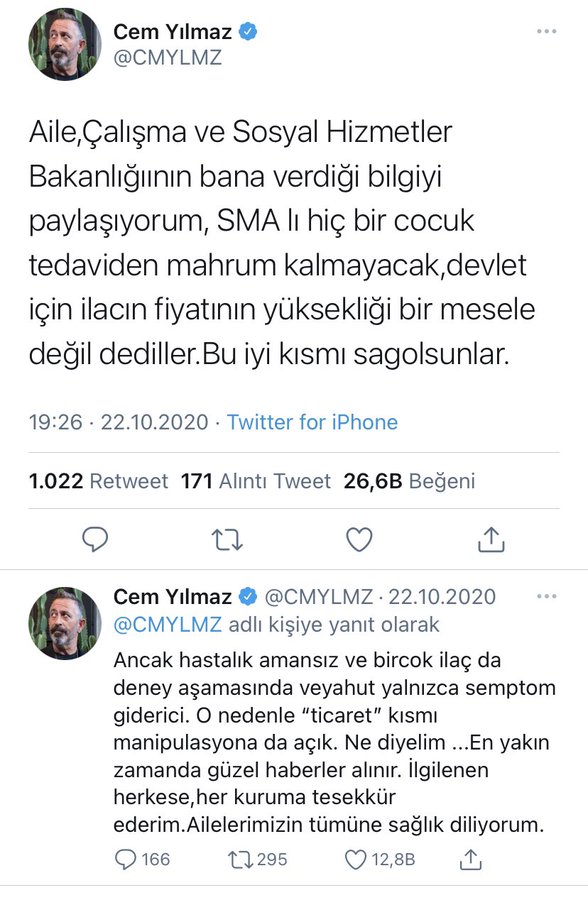Open the avatar on the reply tweet

(65, 623)
